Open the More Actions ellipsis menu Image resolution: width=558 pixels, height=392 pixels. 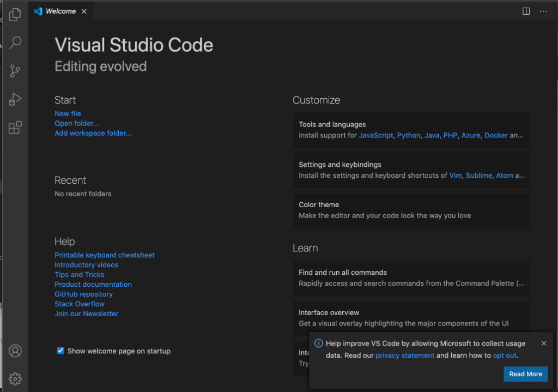coord(543,11)
